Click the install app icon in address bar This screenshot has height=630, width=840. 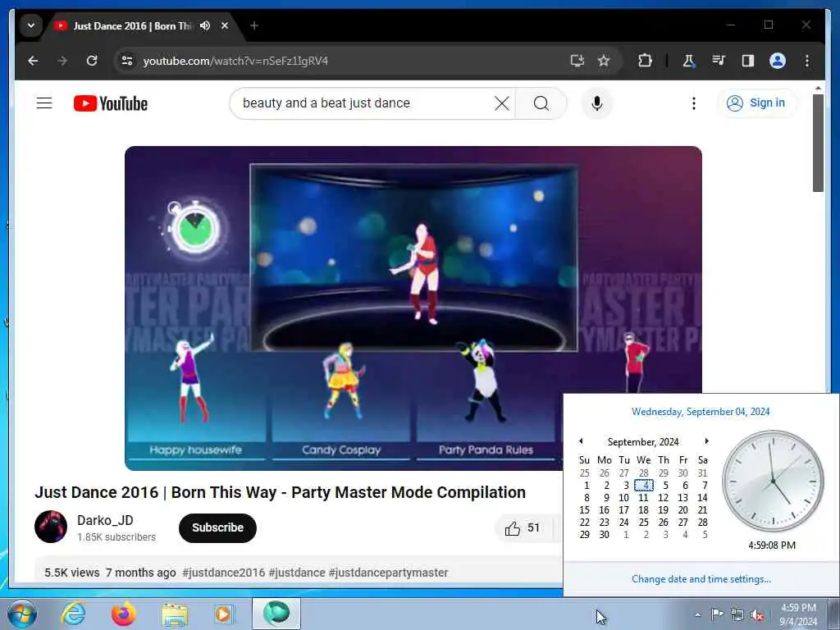[577, 61]
